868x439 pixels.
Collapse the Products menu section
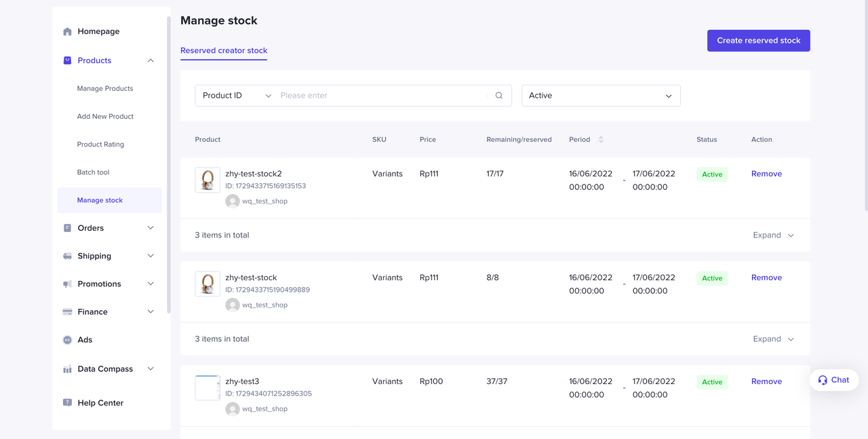tap(151, 60)
